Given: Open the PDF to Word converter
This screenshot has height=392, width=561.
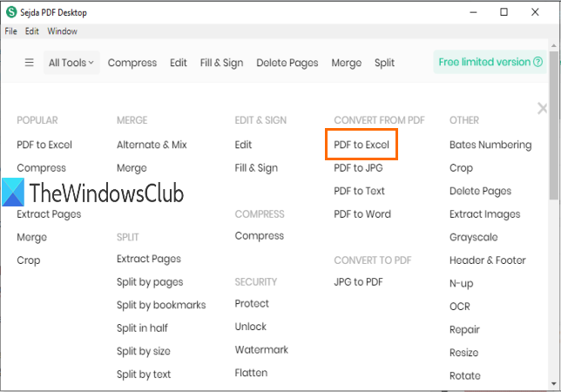Looking at the screenshot, I should pyautogui.click(x=362, y=214).
